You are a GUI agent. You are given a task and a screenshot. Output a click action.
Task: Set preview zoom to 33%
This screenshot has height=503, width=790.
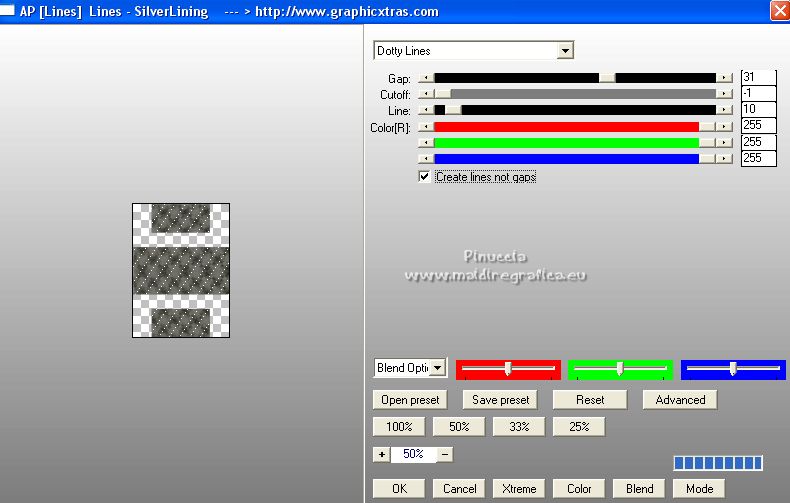pos(519,426)
